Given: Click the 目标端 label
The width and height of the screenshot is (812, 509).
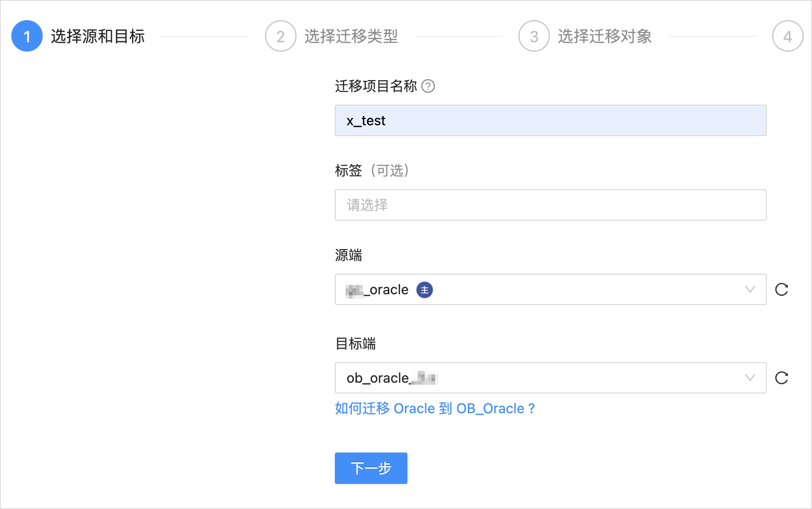Looking at the screenshot, I should click(x=355, y=343).
